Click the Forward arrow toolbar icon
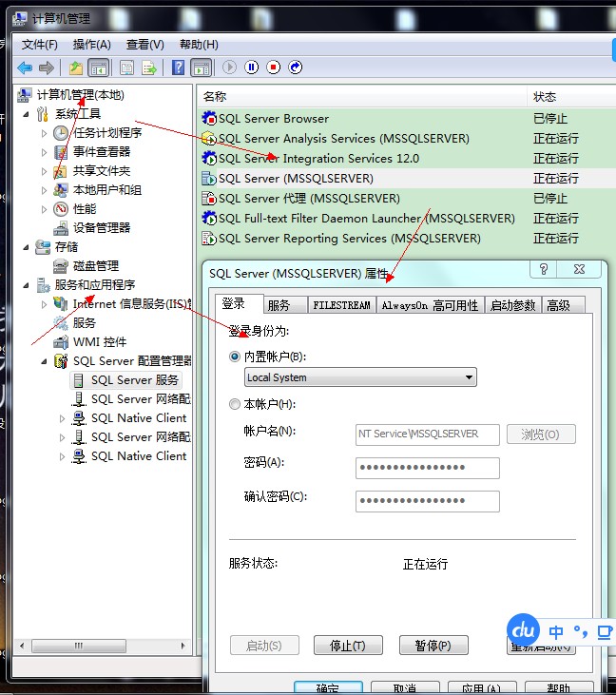This screenshot has width=616, height=695. 46,68
